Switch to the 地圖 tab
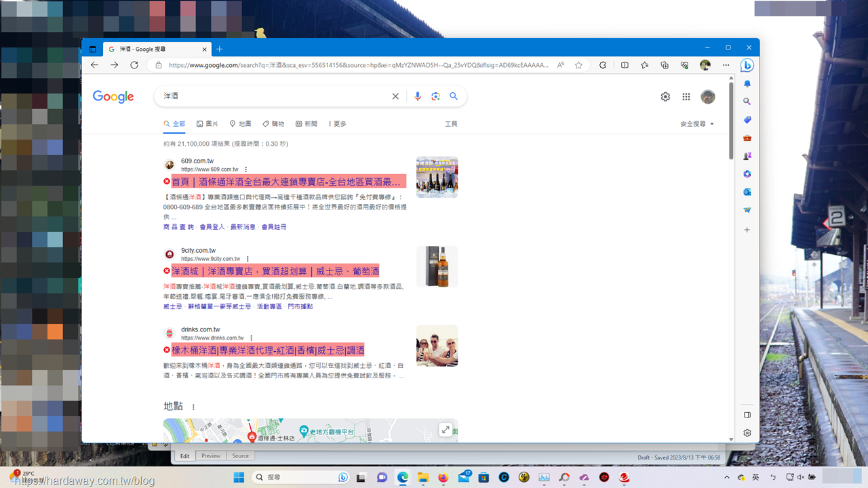This screenshot has height=488, width=868. point(240,124)
